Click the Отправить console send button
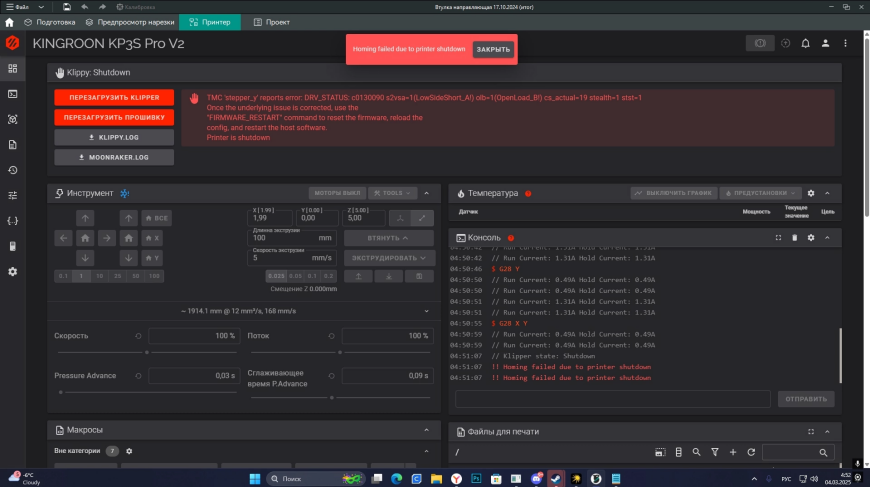Image resolution: width=870 pixels, height=487 pixels. 806,399
